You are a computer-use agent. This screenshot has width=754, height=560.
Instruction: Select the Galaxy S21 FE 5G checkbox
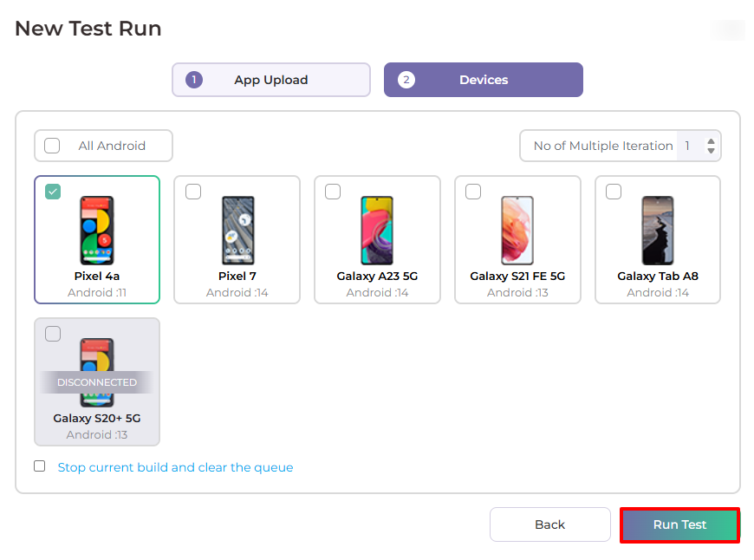tap(473, 192)
